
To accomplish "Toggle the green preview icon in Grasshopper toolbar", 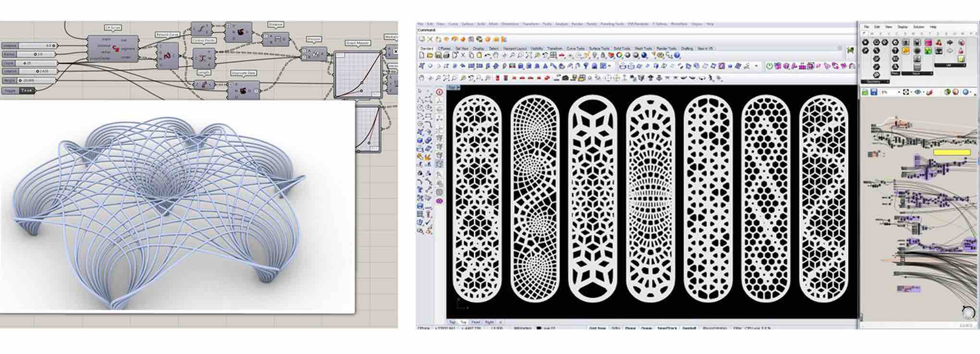I will point(947,92).
